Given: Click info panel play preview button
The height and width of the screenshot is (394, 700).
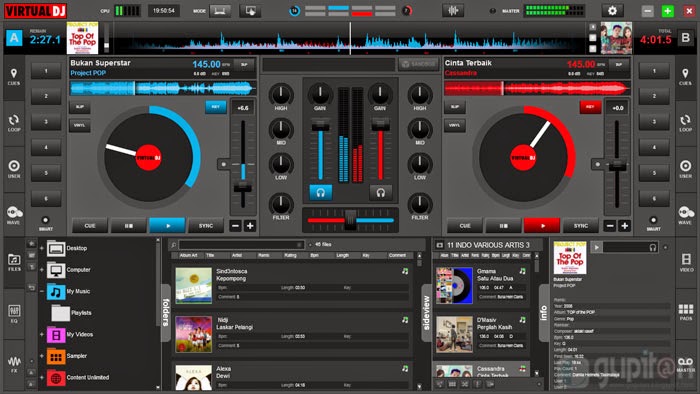Looking at the screenshot, I should [x=596, y=247].
